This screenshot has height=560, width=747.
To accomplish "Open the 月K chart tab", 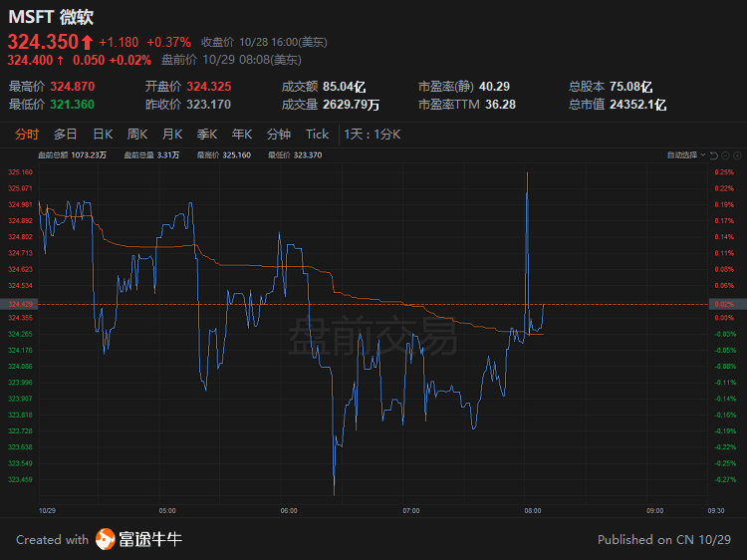I will pos(172,135).
